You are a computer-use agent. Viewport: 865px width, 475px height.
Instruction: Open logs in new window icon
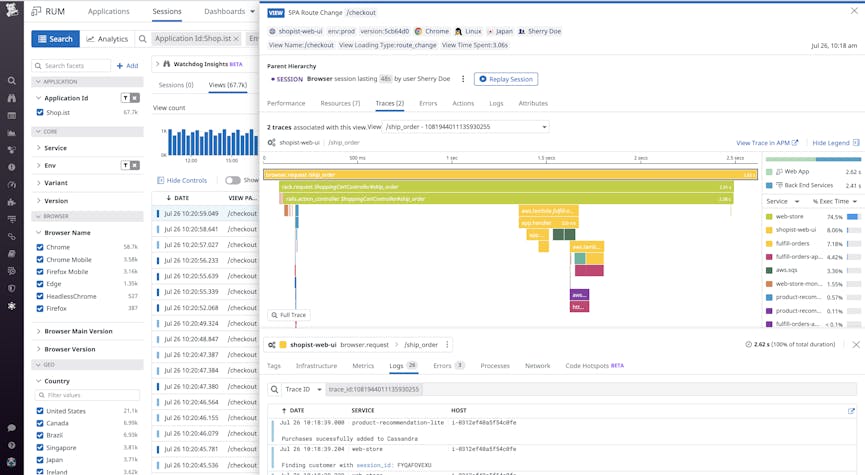(x=851, y=410)
